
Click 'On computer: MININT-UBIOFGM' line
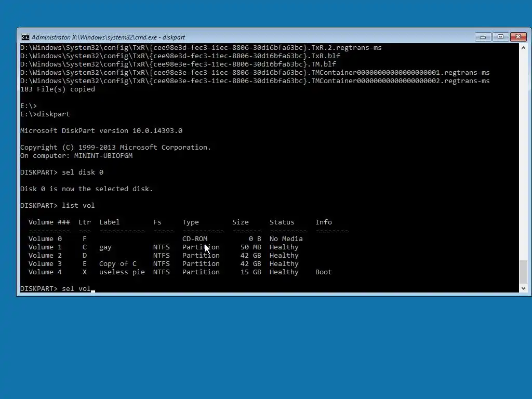coord(76,155)
